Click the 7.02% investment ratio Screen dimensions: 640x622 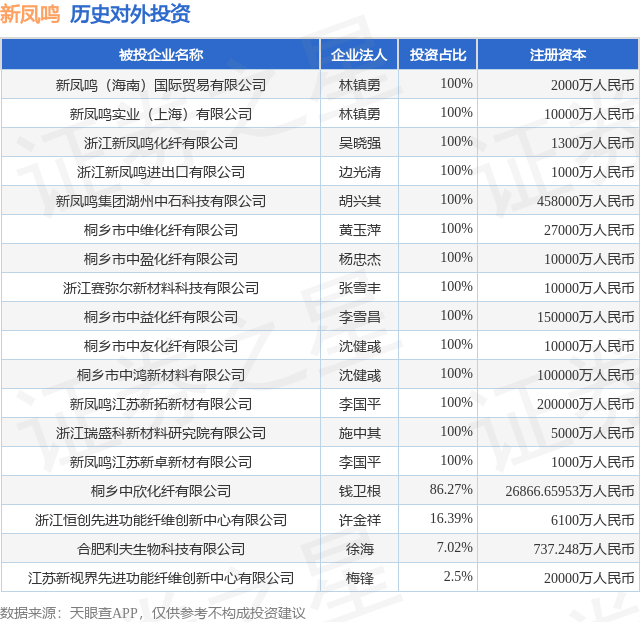(x=454, y=547)
